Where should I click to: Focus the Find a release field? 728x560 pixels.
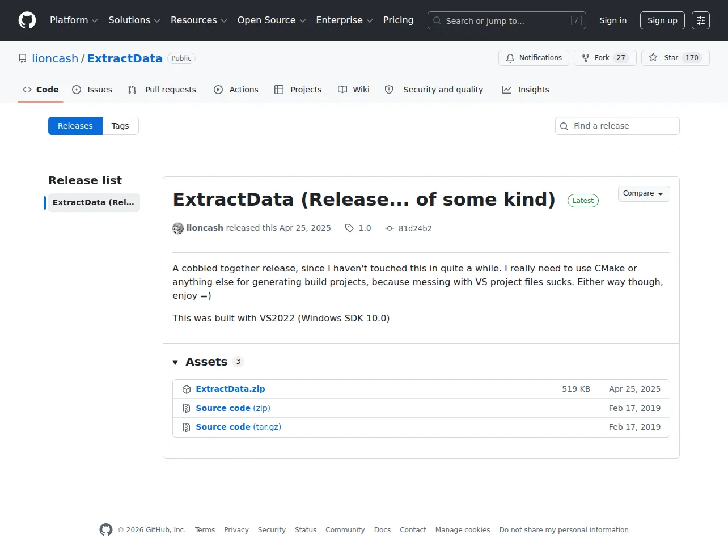pyautogui.click(x=617, y=126)
